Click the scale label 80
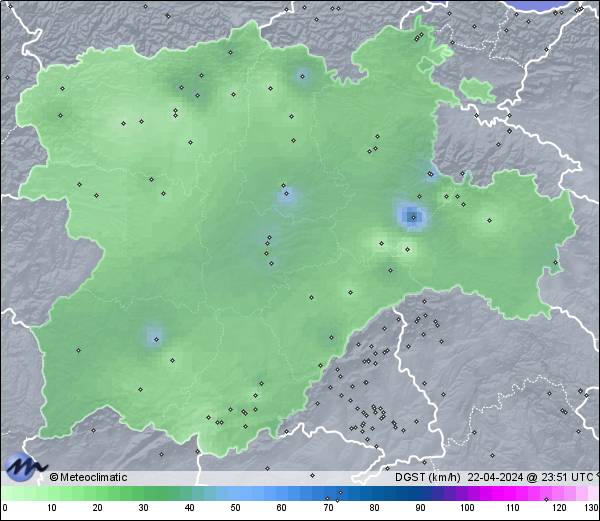 [x=374, y=508]
